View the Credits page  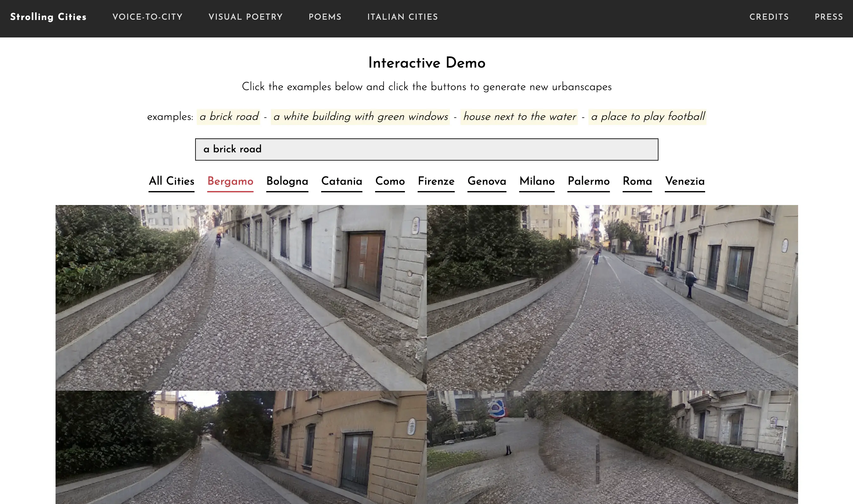[x=769, y=17]
